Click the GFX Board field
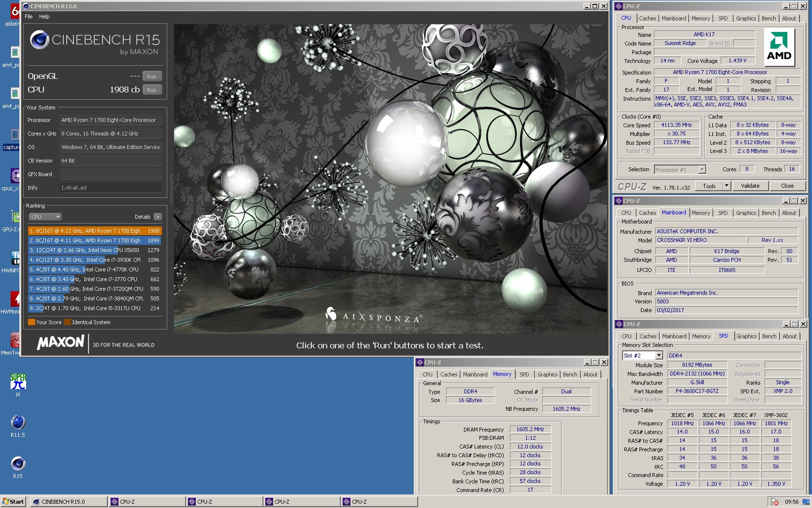The image size is (812, 508). point(110,174)
